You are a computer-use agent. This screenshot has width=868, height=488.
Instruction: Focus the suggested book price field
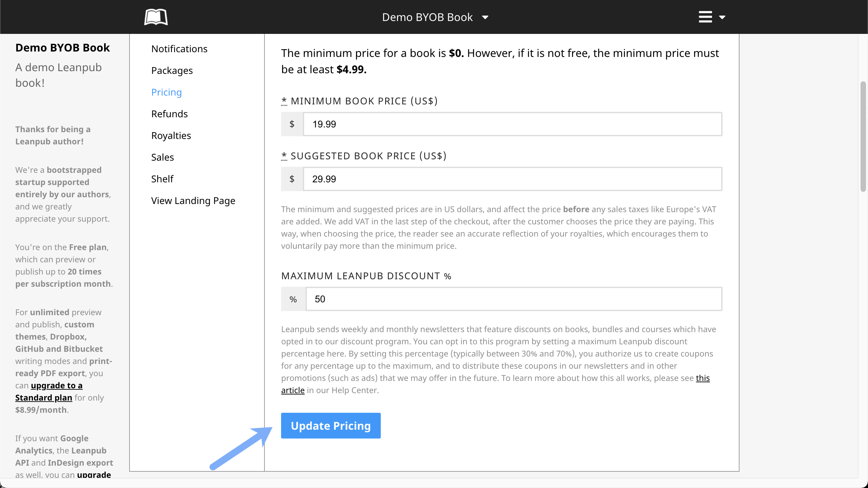point(512,179)
